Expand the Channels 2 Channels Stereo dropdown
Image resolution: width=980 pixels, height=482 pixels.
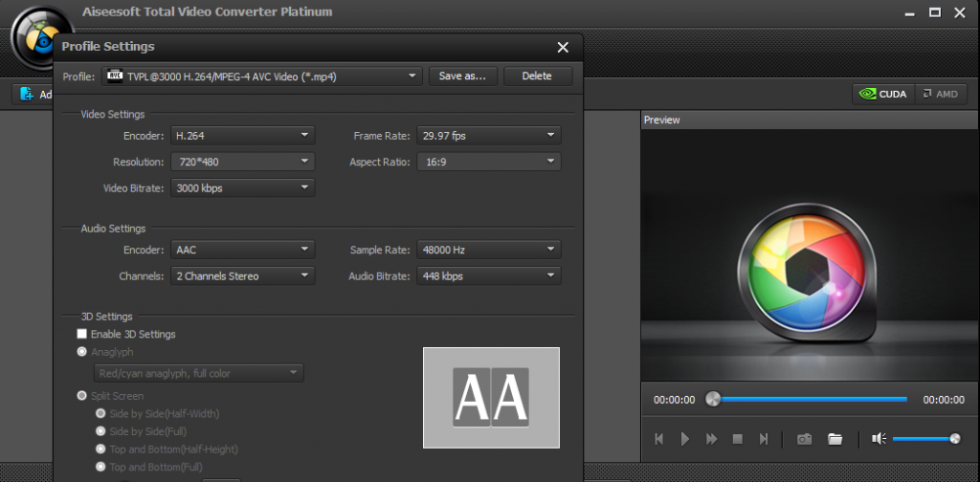(x=242, y=276)
